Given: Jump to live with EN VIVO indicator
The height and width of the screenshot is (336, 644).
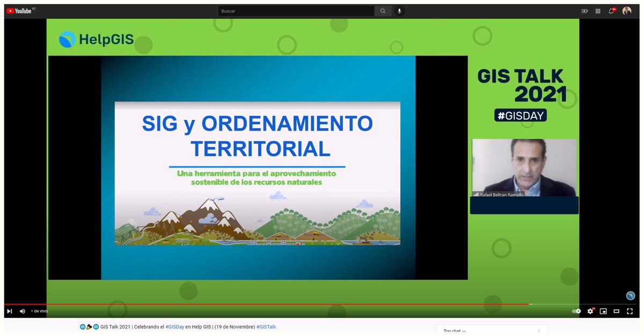Looking at the screenshot, I should pos(39,311).
